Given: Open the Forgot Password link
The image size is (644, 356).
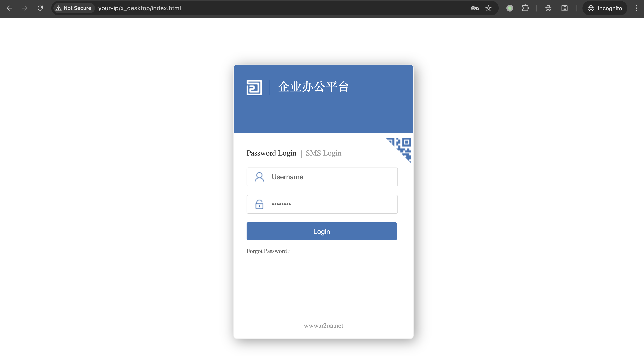Looking at the screenshot, I should point(268,251).
